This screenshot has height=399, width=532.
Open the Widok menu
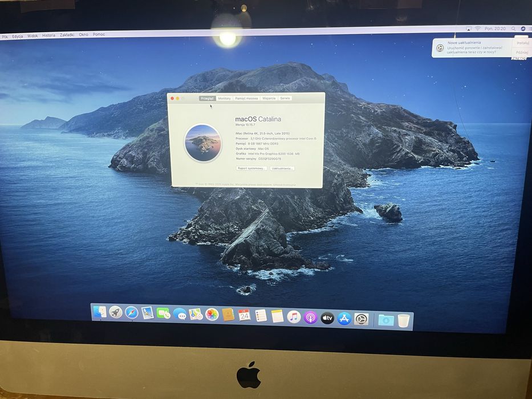(x=33, y=35)
